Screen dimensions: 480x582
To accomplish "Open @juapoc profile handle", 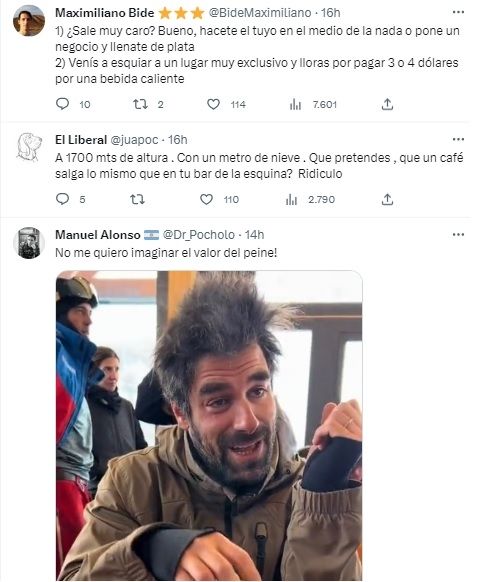I will click(x=134, y=140).
